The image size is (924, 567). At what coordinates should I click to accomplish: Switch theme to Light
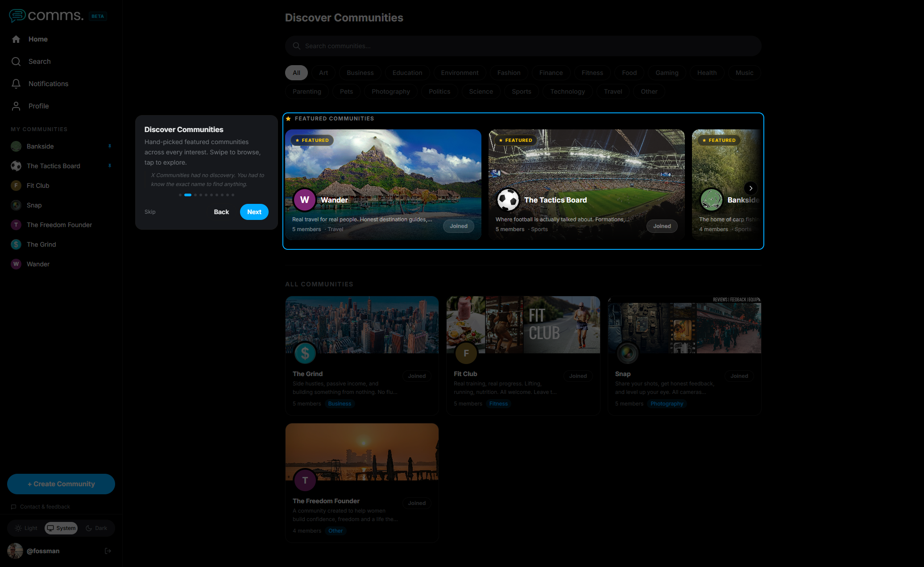(x=26, y=528)
